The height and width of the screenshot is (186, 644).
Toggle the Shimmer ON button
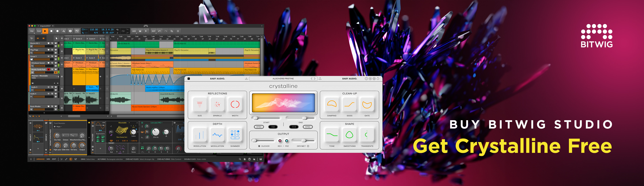click(235, 138)
